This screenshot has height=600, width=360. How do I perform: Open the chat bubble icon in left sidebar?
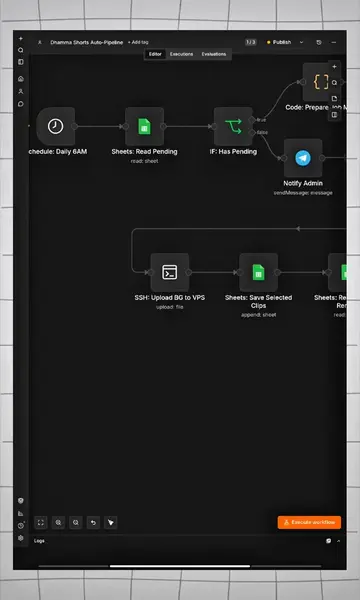(x=21, y=104)
